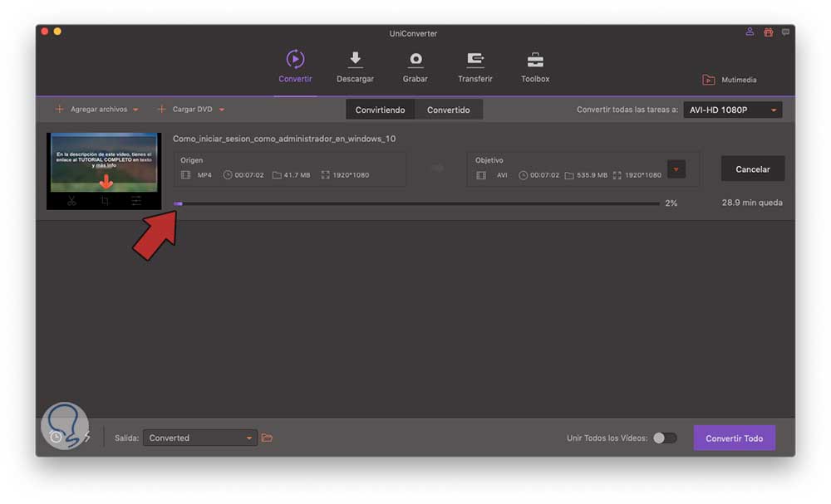831x504 pixels.
Task: Open the output folder icon
Action: point(267,438)
